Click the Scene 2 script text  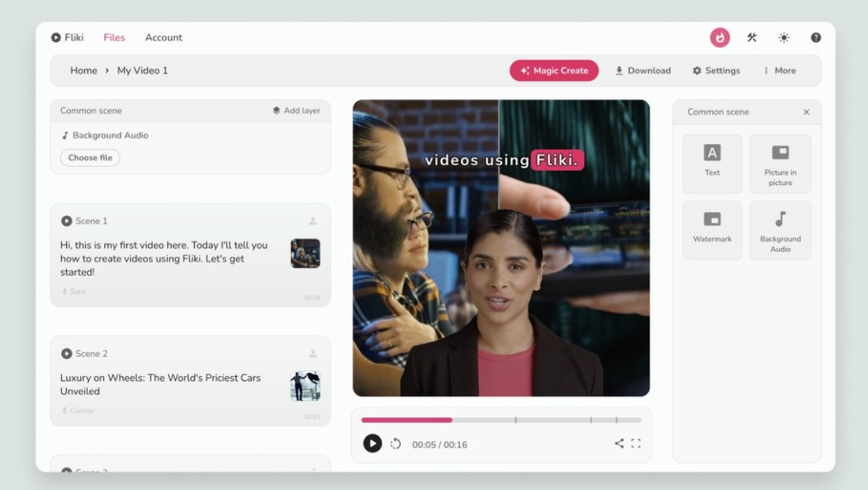[160, 384]
